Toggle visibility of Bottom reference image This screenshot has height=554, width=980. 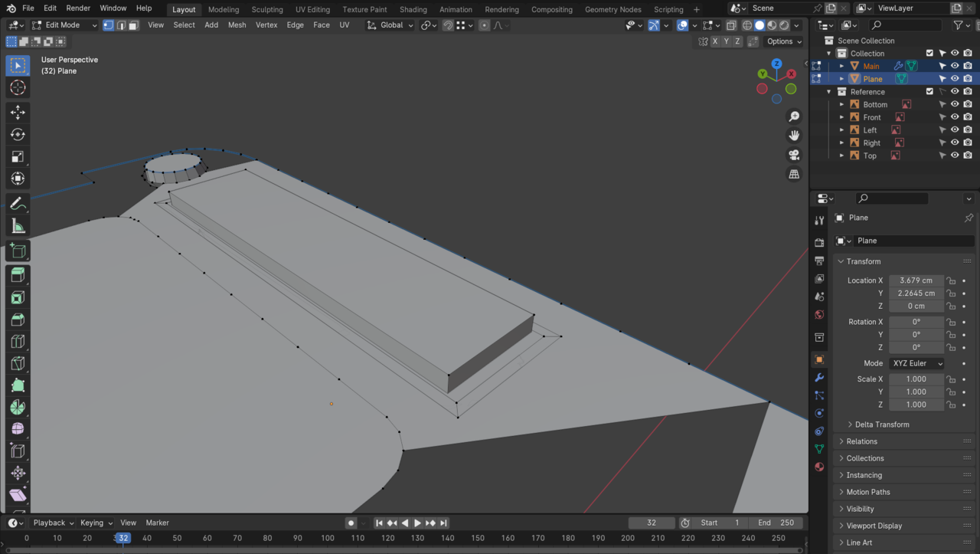(x=955, y=104)
